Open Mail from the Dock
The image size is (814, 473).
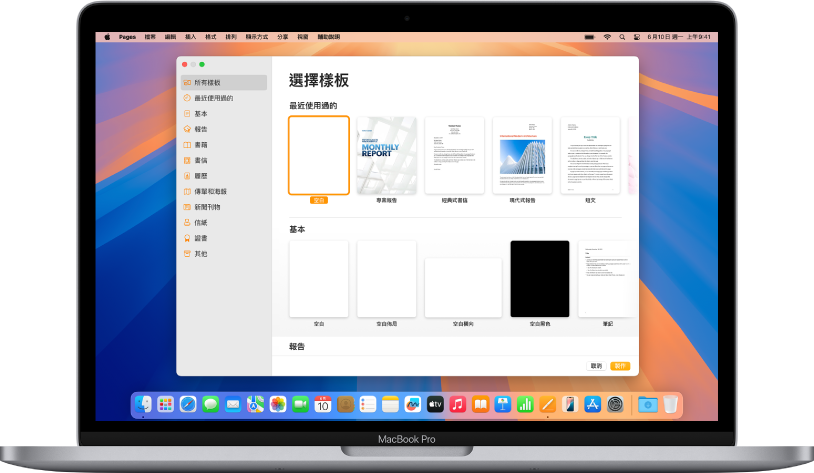(x=233, y=404)
